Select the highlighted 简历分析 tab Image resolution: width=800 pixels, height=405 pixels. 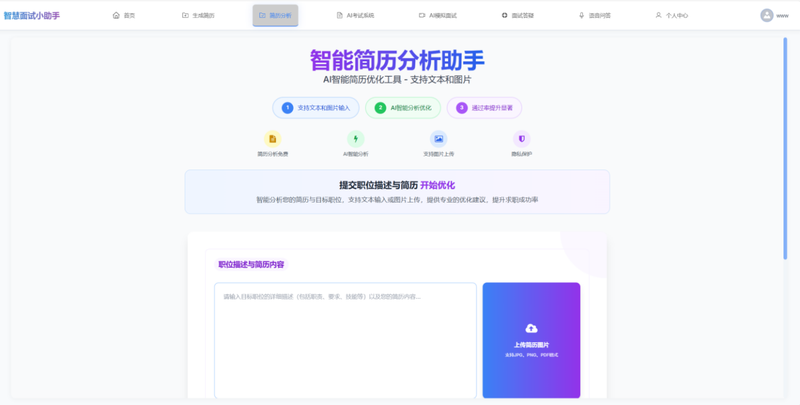click(x=276, y=15)
